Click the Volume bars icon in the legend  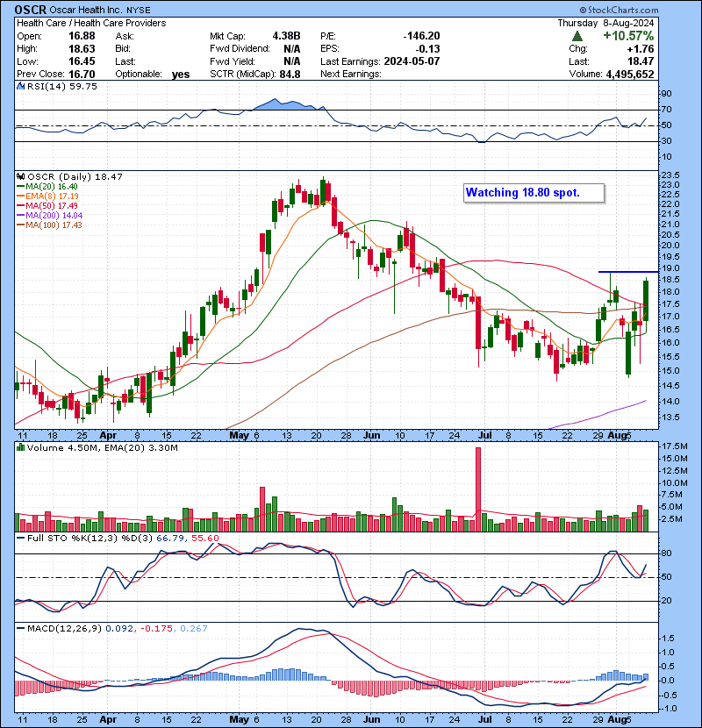tap(21, 447)
